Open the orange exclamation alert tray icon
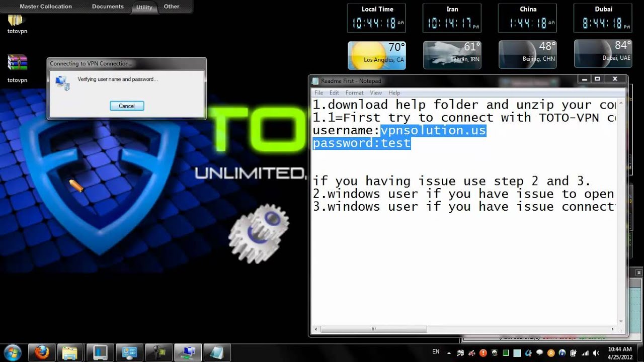644x362 pixels. [484, 352]
